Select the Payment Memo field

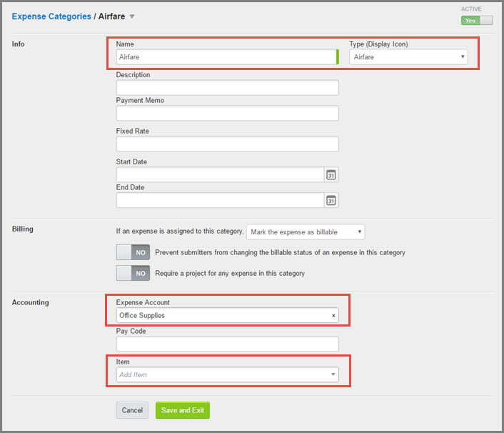pyautogui.click(x=227, y=113)
